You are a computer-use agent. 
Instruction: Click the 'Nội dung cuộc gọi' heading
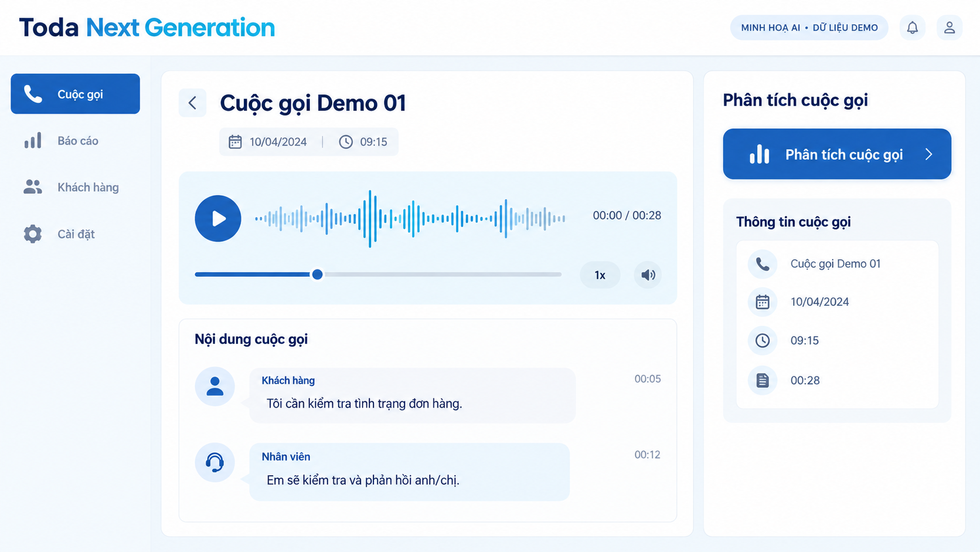(251, 339)
